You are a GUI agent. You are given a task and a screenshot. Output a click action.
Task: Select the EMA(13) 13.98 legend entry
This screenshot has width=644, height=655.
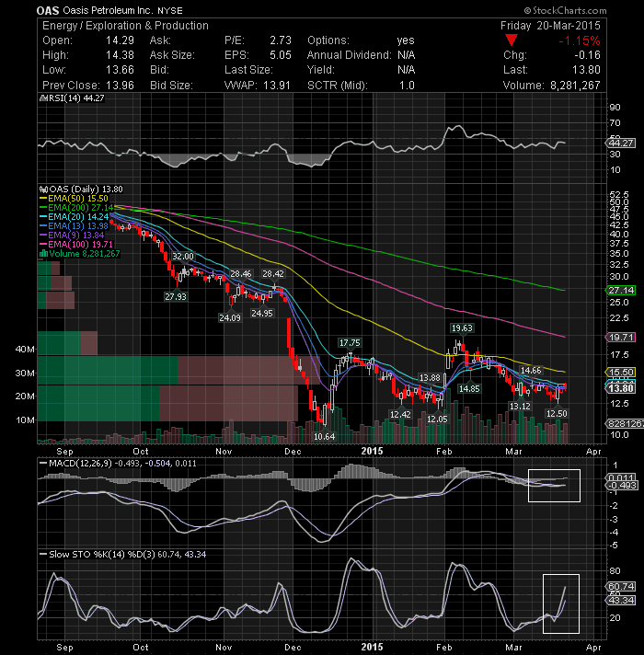click(x=75, y=226)
